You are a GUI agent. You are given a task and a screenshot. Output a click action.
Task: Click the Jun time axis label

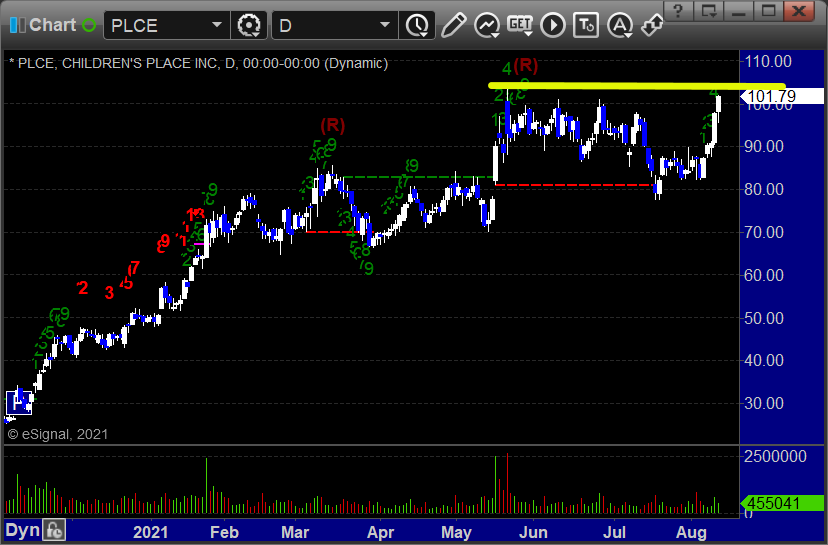pos(532,532)
